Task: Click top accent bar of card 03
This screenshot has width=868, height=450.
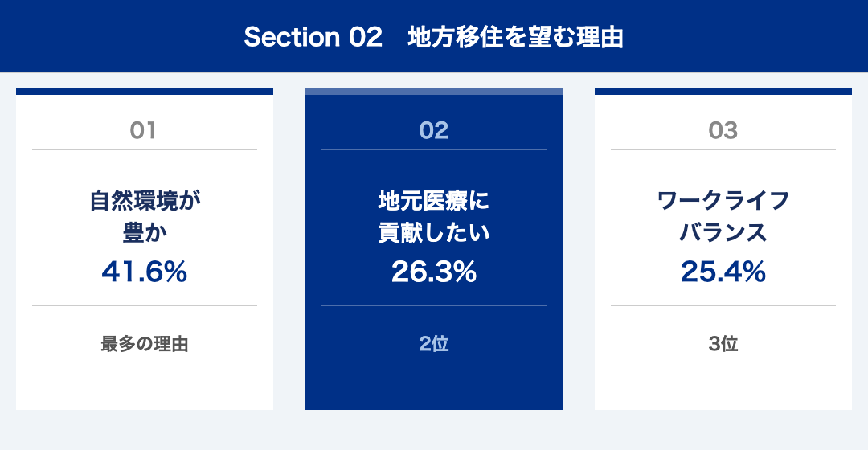Action: pos(723,92)
